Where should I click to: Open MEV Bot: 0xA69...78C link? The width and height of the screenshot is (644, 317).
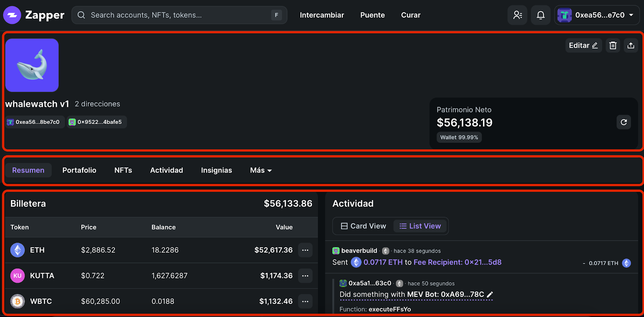click(446, 294)
